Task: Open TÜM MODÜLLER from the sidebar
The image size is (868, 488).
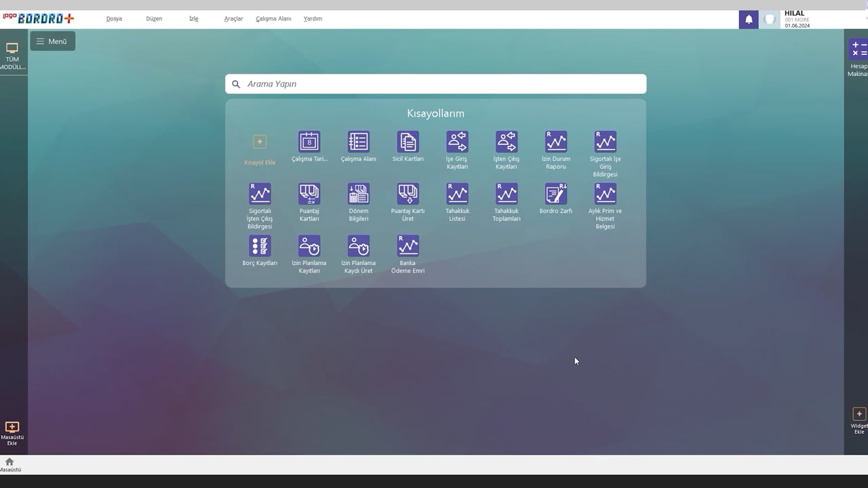Action: click(x=12, y=56)
